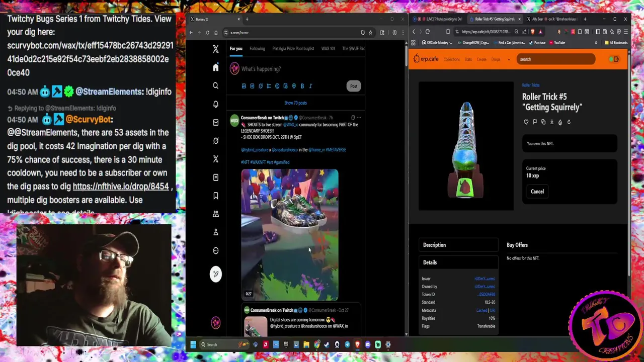Expand the xrp.cafe nav dropdown chevron

tap(509, 59)
